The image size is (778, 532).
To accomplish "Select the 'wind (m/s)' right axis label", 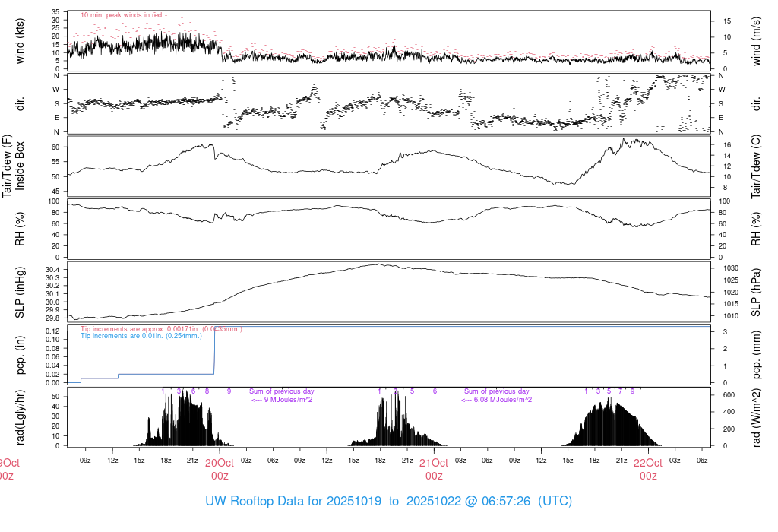I will [756, 41].
